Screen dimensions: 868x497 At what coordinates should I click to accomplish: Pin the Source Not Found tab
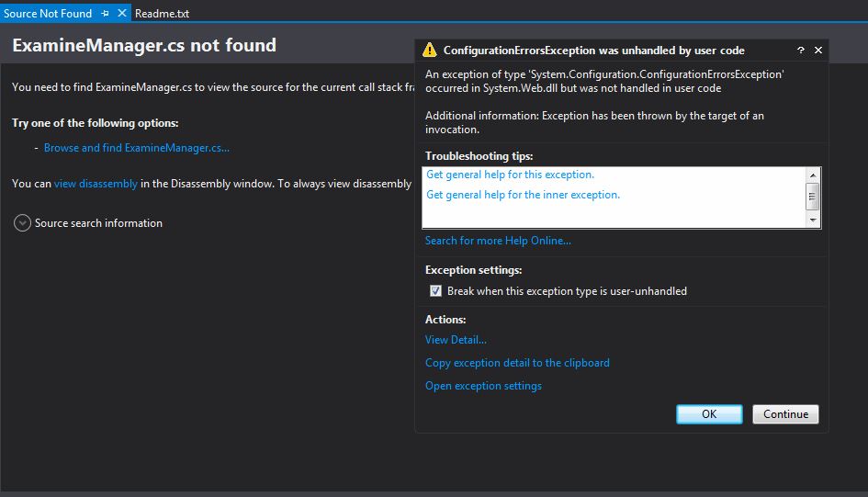pos(106,14)
